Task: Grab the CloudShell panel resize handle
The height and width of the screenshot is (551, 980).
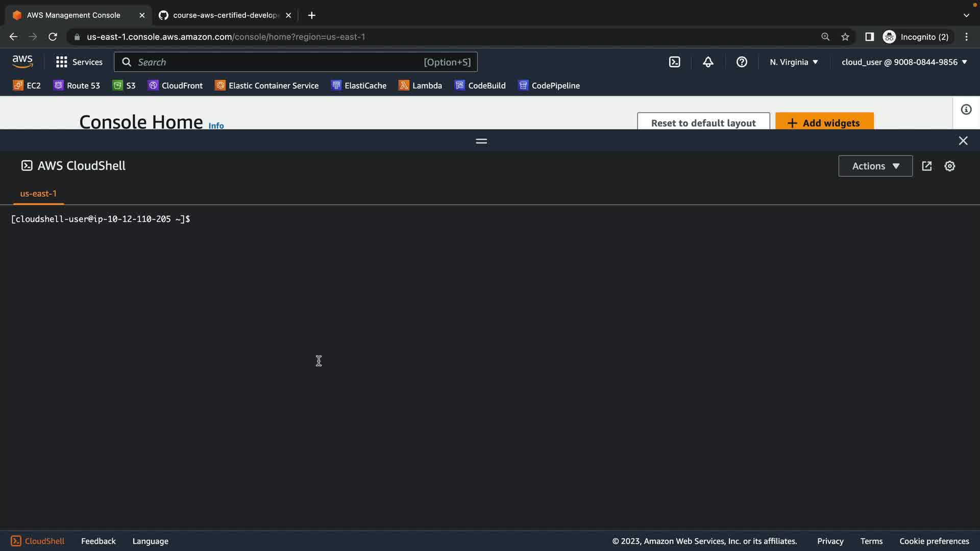Action: coord(481,141)
